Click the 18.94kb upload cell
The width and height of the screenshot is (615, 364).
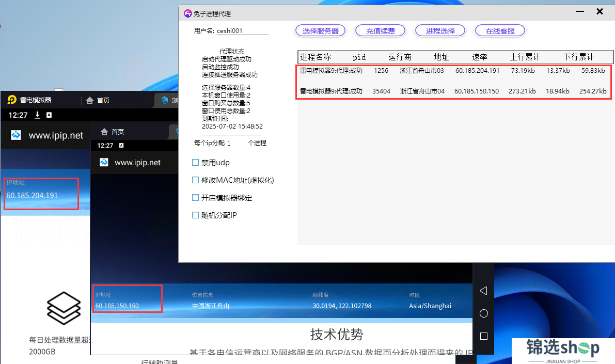[x=557, y=91]
